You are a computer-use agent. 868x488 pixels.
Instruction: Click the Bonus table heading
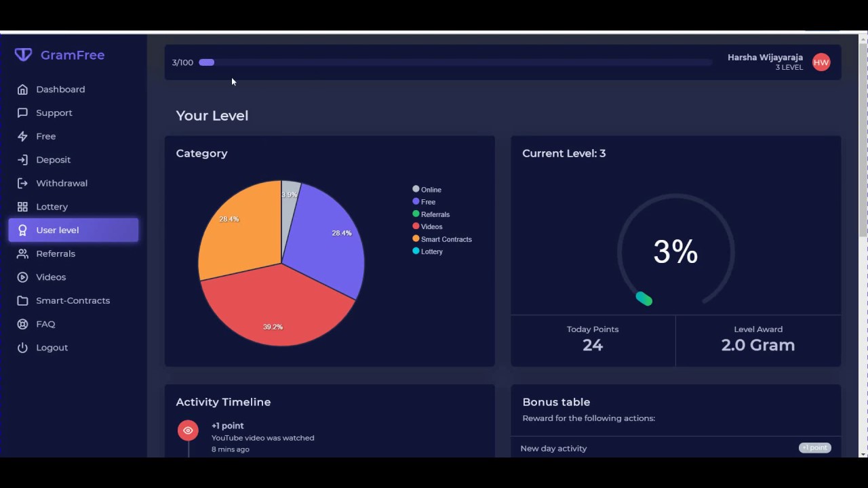pyautogui.click(x=556, y=402)
